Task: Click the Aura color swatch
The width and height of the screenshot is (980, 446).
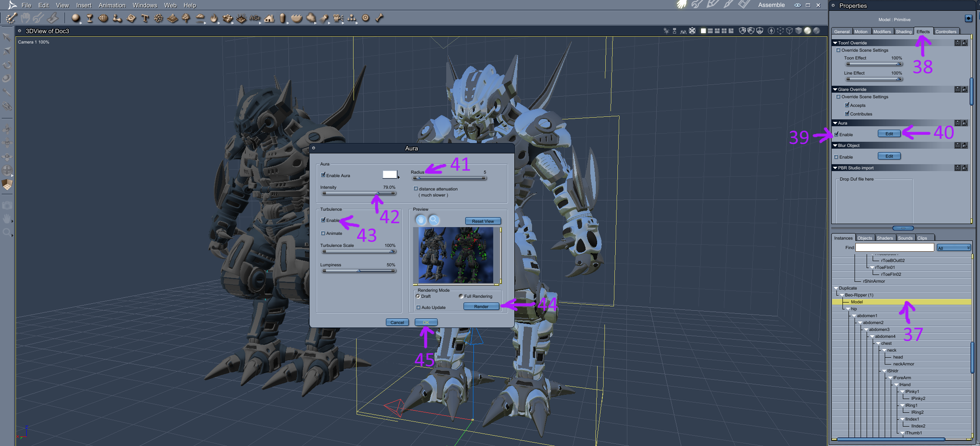Action: (390, 175)
